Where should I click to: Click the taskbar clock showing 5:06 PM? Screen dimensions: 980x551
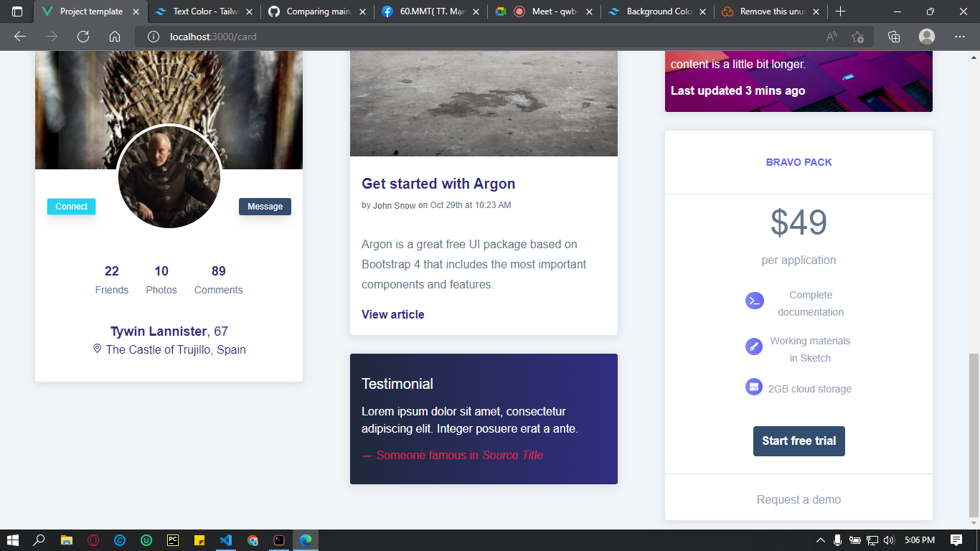pos(920,540)
